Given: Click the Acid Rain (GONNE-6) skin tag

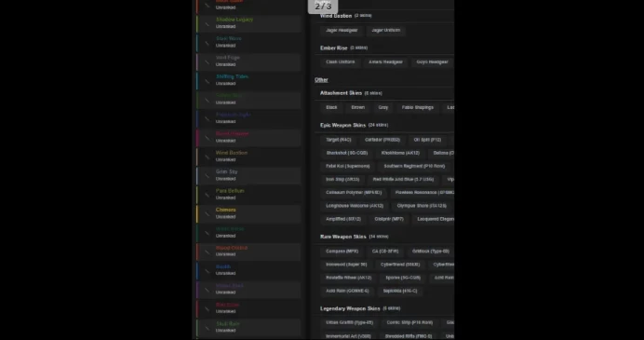Looking at the screenshot, I should tap(347, 291).
